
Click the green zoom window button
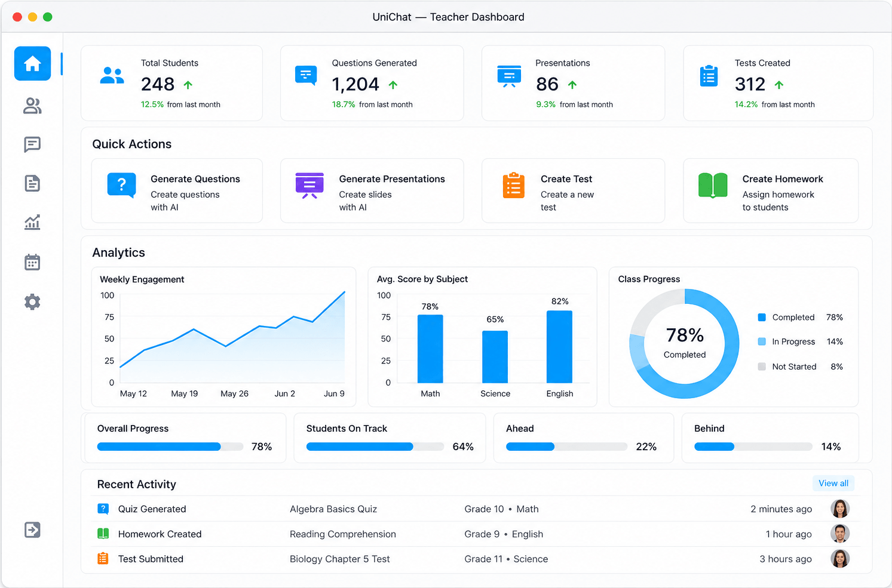[48, 17]
